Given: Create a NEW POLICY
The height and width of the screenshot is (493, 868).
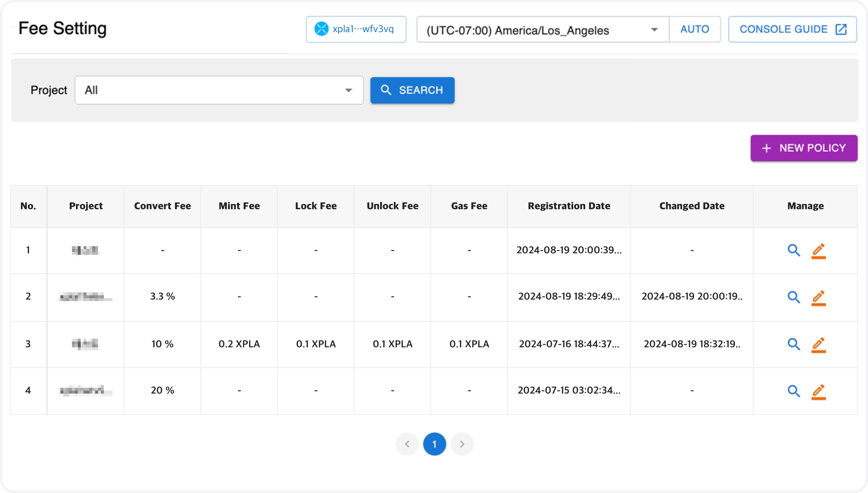Looking at the screenshot, I should [x=804, y=148].
